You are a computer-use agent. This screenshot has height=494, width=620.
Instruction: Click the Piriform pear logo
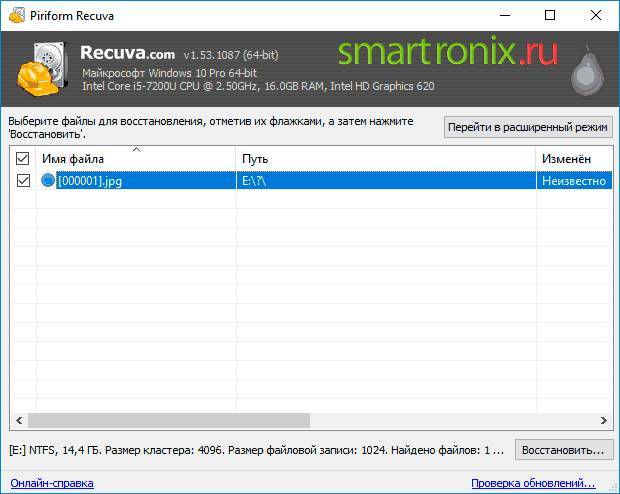coord(588,70)
